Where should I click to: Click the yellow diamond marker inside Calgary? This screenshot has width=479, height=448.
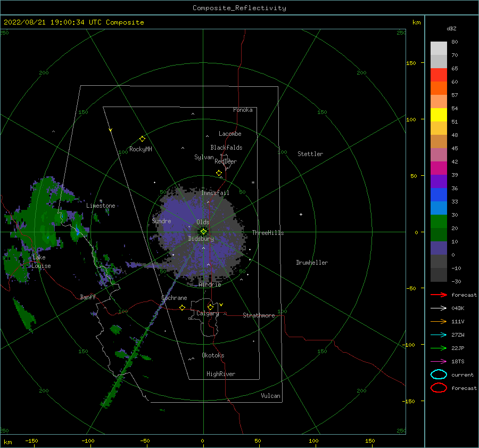click(210, 307)
